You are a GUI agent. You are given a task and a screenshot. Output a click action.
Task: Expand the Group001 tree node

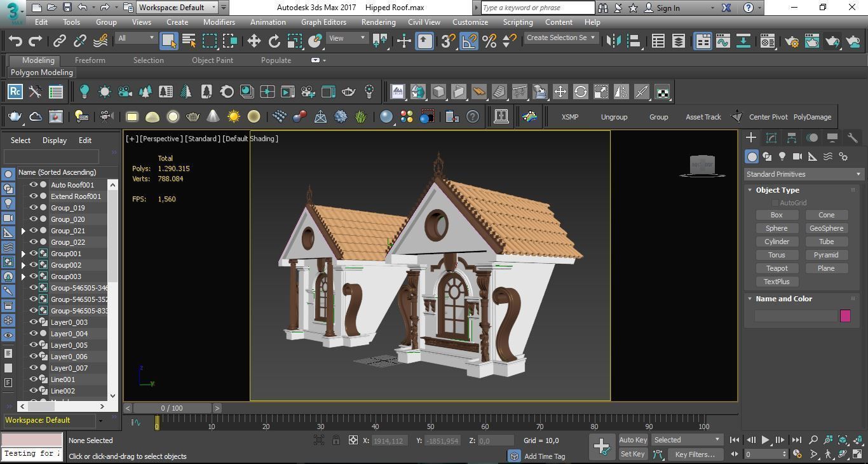(24, 254)
